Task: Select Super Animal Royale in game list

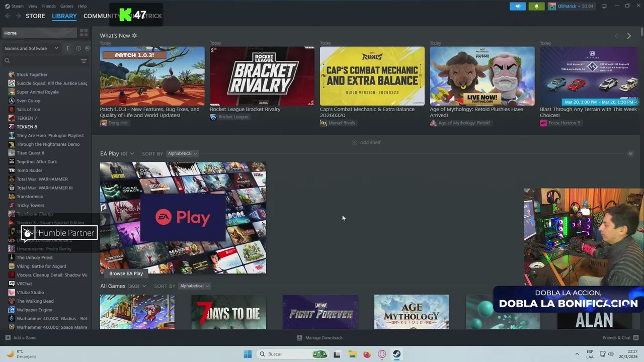Action: pos(37,92)
